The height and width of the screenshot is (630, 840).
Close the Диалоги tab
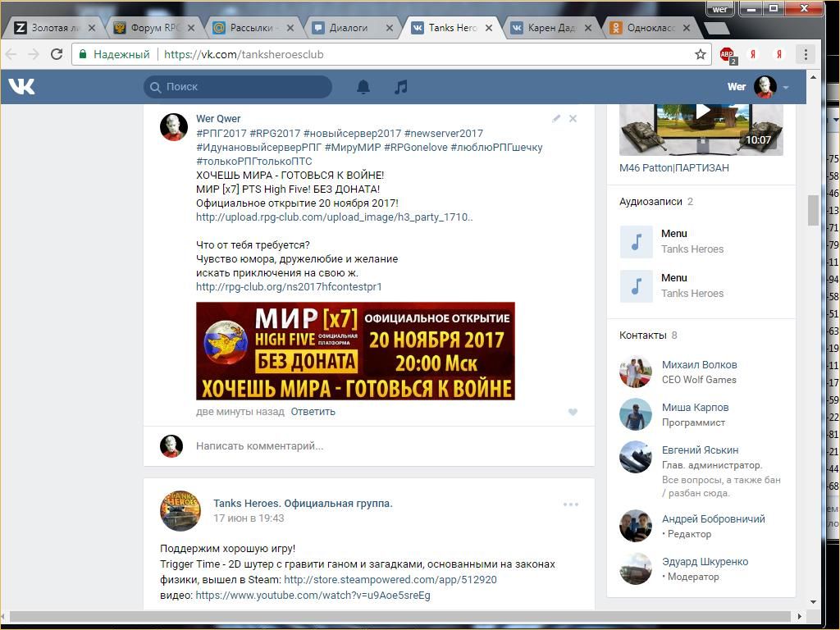[390, 28]
